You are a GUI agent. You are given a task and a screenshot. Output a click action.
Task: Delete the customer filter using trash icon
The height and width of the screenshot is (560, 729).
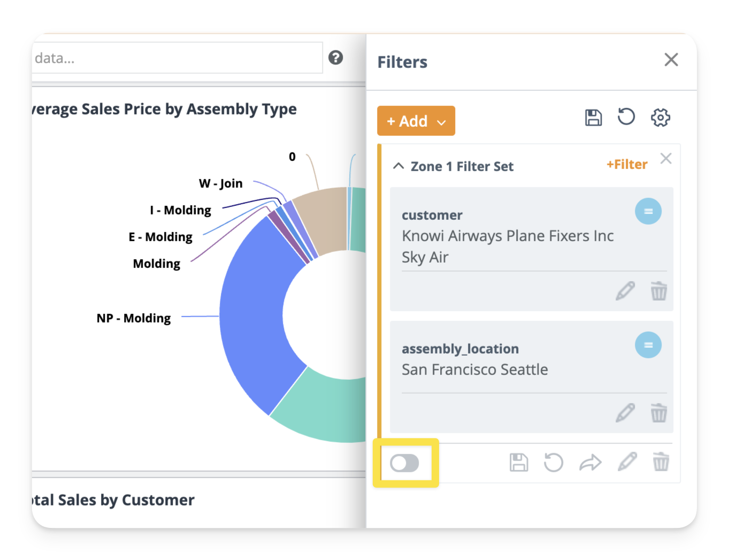[658, 291]
